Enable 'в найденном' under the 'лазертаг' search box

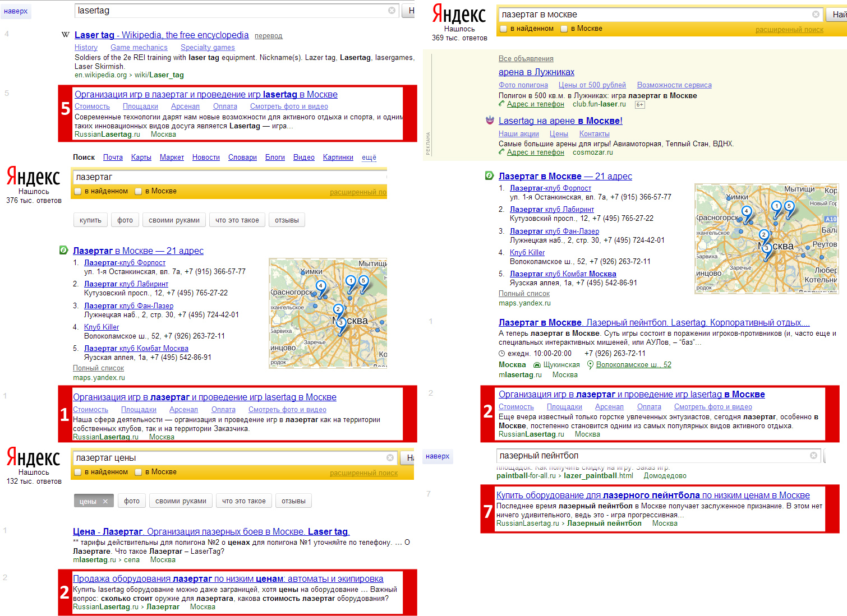[78, 191]
